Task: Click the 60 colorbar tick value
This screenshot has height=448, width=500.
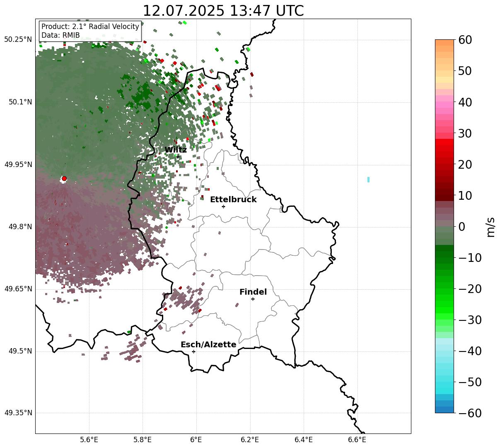Action: [464, 40]
